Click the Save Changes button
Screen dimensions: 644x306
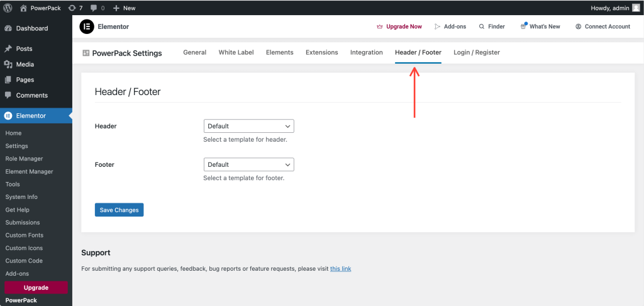pos(119,210)
